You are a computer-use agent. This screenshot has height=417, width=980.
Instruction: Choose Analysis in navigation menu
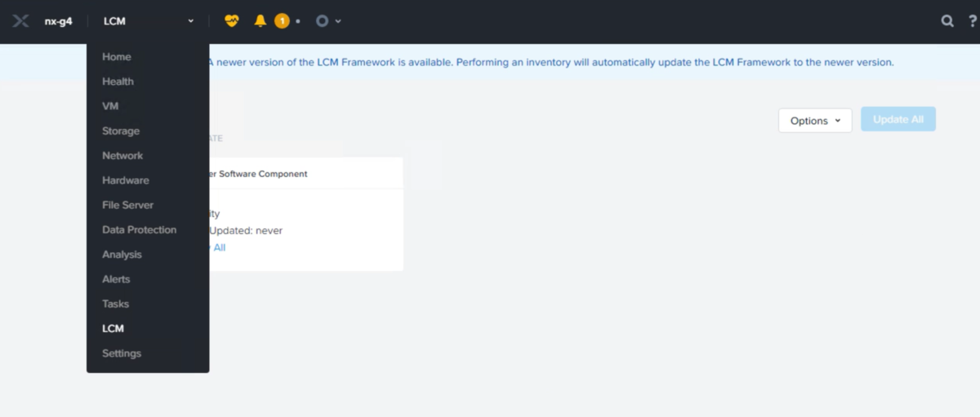[122, 255]
